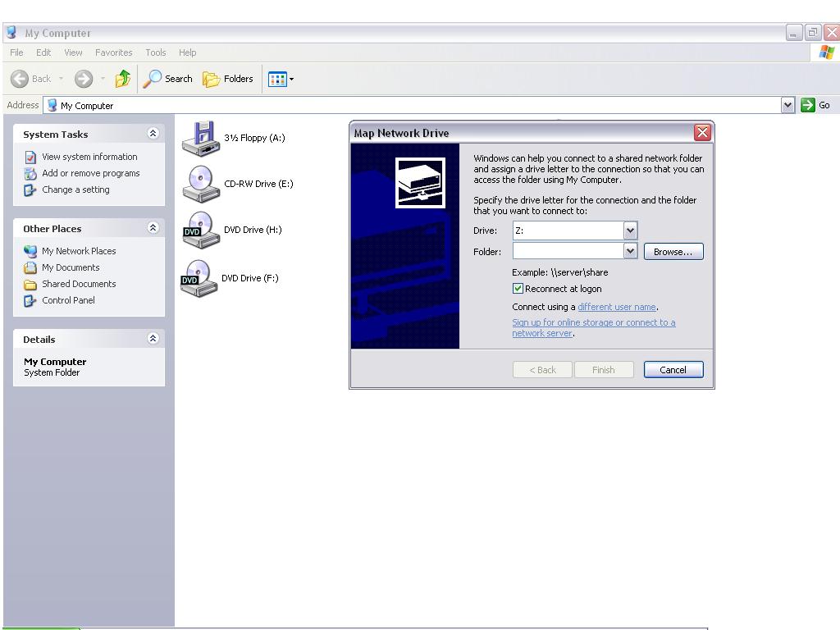Image resolution: width=840 pixels, height=630 pixels.
Task: Click the 'Example: \\server\share' text
Action: pyautogui.click(x=559, y=272)
